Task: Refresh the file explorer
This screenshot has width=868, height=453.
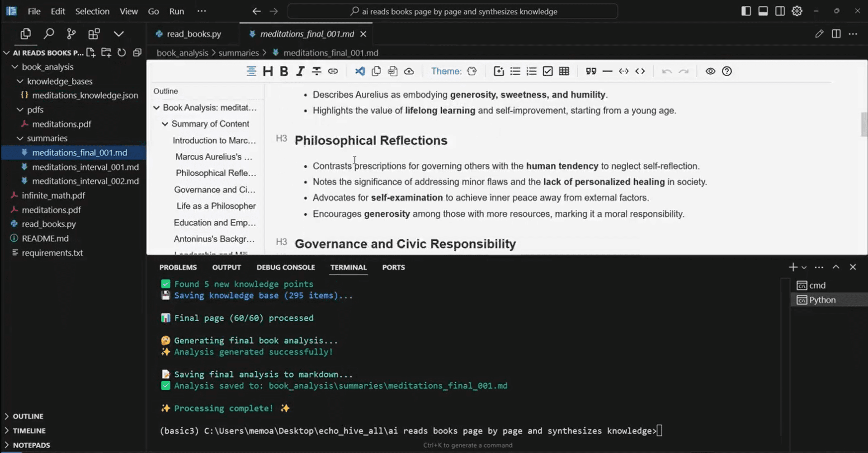Action: click(x=122, y=52)
